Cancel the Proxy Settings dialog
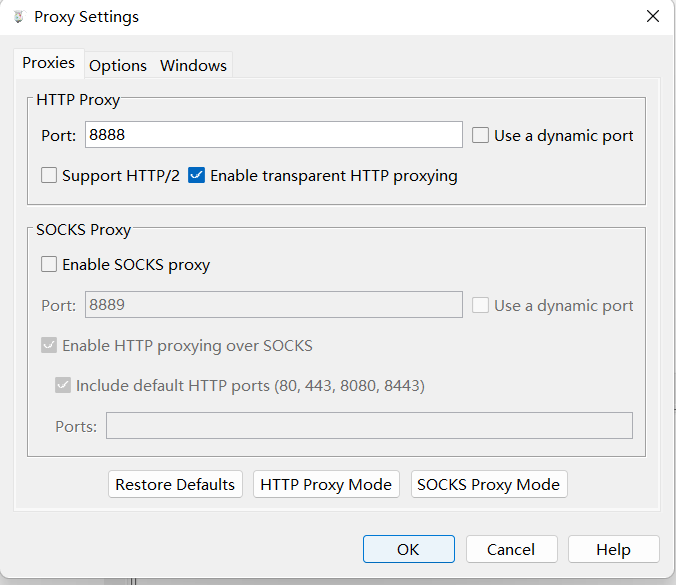This screenshot has width=676, height=585. pos(510,549)
